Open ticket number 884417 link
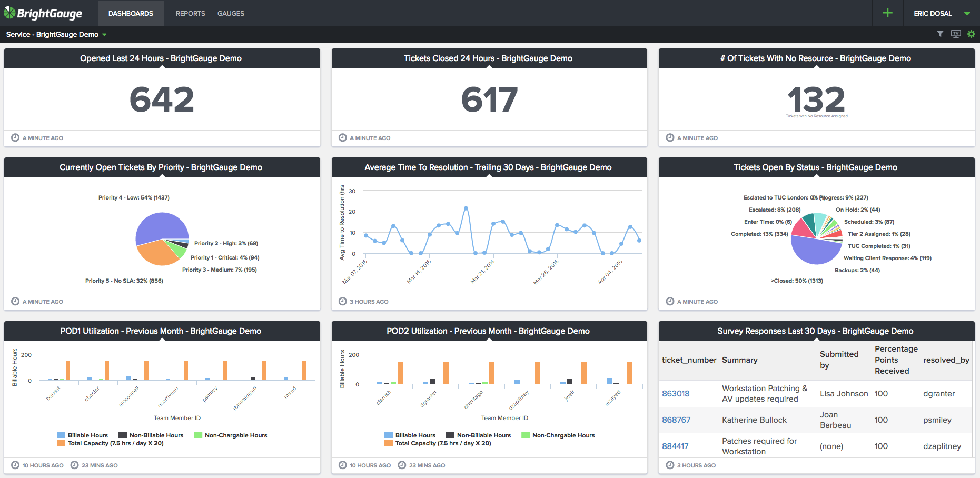980x478 pixels. (675, 446)
